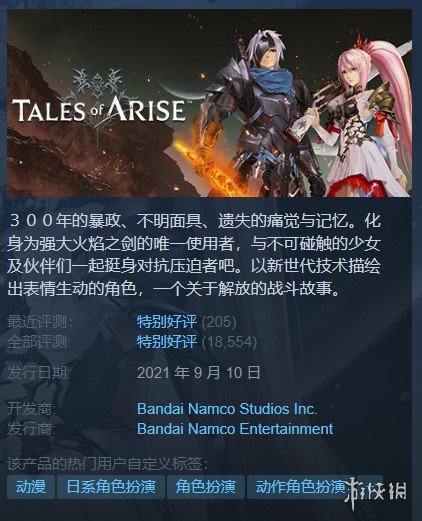Open all reviews 特别好评 rating link

click(x=167, y=342)
